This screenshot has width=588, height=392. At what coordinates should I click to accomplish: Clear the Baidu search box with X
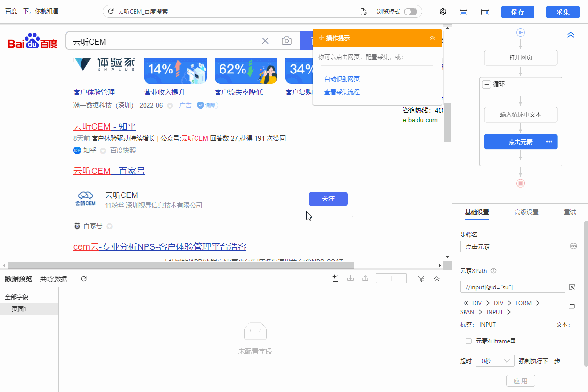[265, 41]
